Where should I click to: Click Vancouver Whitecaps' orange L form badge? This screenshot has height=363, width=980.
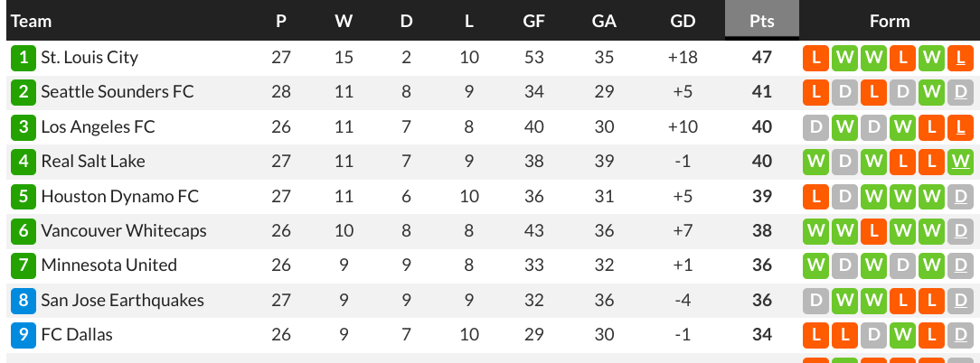[873, 230]
